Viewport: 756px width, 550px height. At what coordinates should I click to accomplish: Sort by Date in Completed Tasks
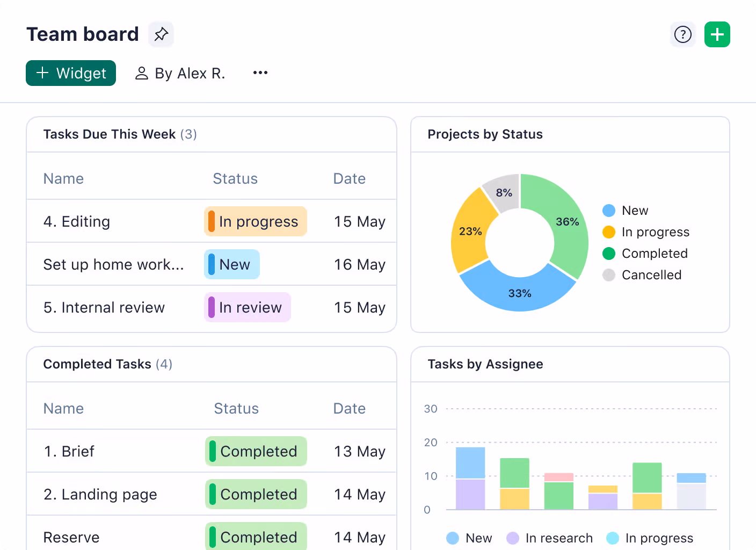pyautogui.click(x=350, y=408)
